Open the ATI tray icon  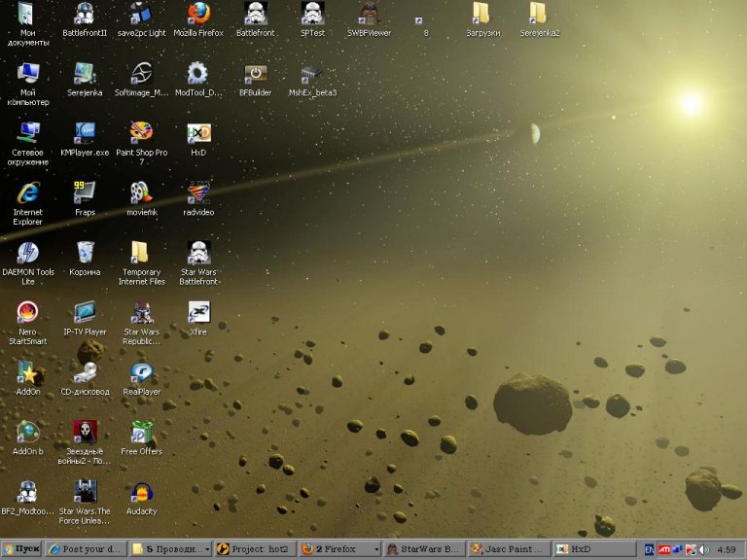coord(664,549)
